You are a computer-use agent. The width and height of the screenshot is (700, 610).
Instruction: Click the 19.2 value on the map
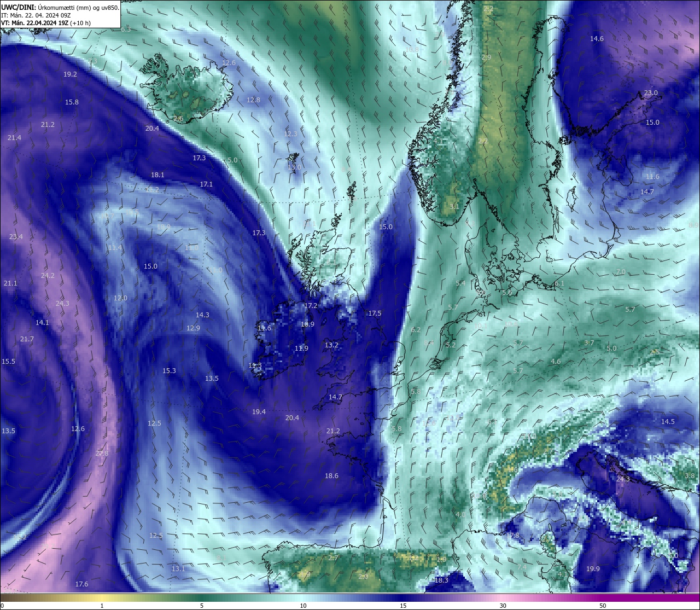point(70,74)
